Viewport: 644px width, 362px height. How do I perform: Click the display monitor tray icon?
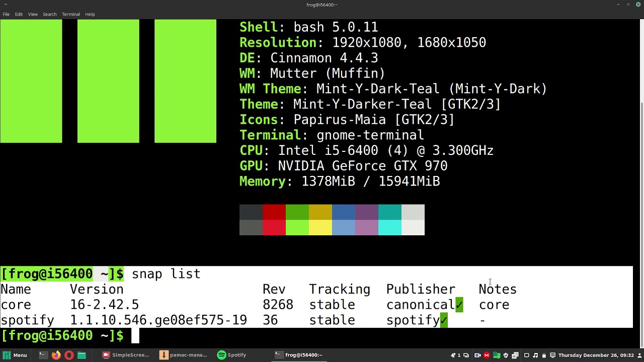tap(526, 355)
